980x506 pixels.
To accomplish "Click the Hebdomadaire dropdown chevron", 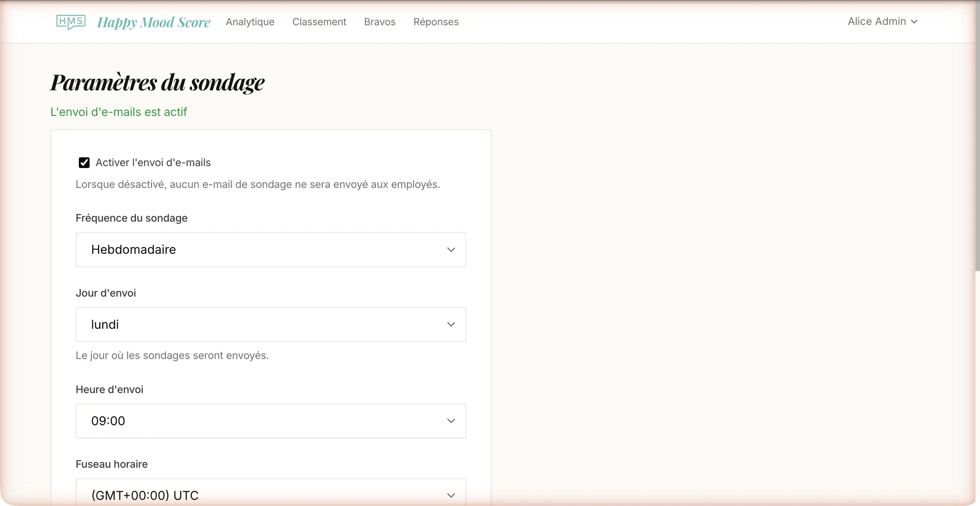I will (x=451, y=250).
